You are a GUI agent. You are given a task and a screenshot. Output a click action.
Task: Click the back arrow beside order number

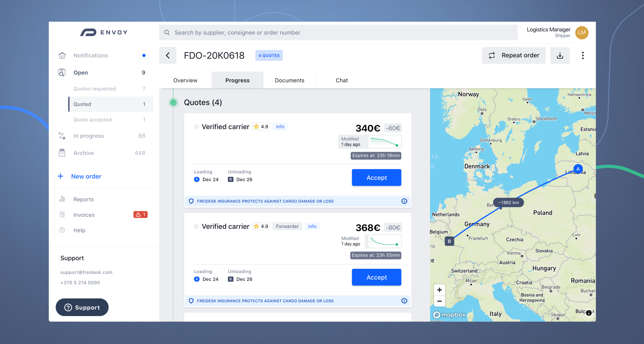(x=168, y=55)
